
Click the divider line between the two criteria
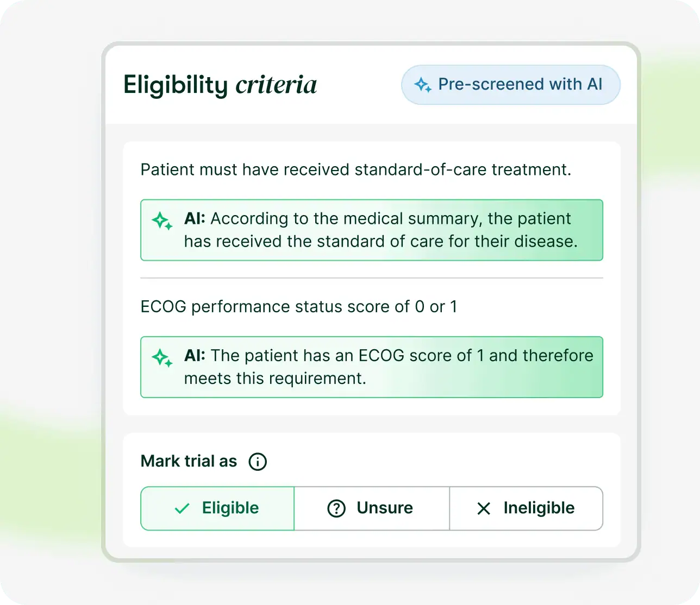pyautogui.click(x=372, y=278)
